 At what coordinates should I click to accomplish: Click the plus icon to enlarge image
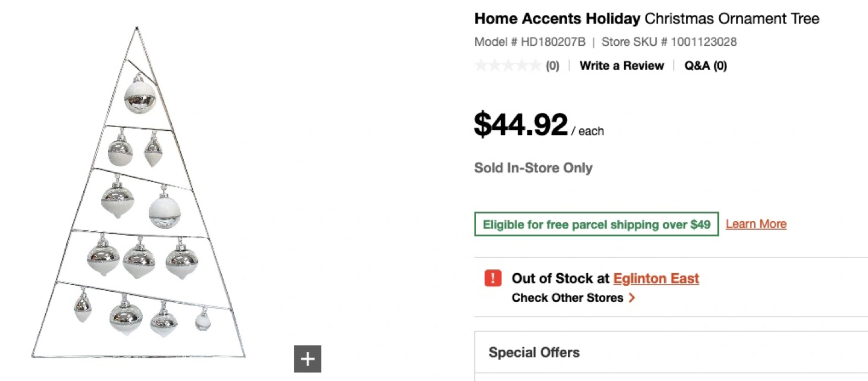(307, 359)
